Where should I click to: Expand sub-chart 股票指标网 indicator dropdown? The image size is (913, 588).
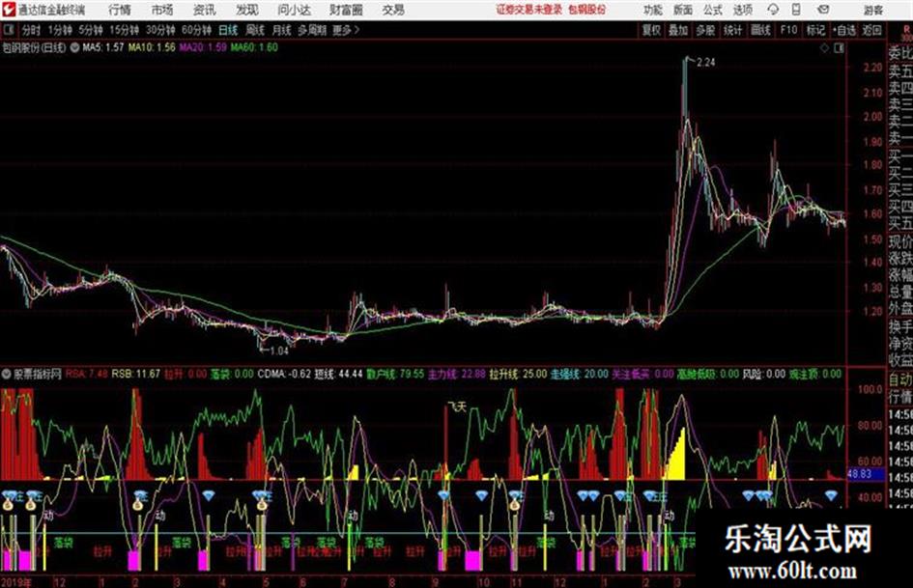[7, 374]
